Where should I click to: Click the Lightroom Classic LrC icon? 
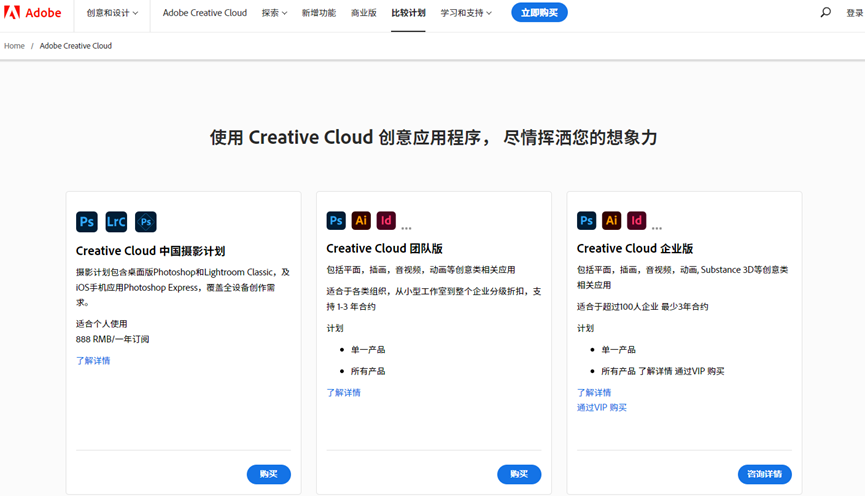click(116, 222)
